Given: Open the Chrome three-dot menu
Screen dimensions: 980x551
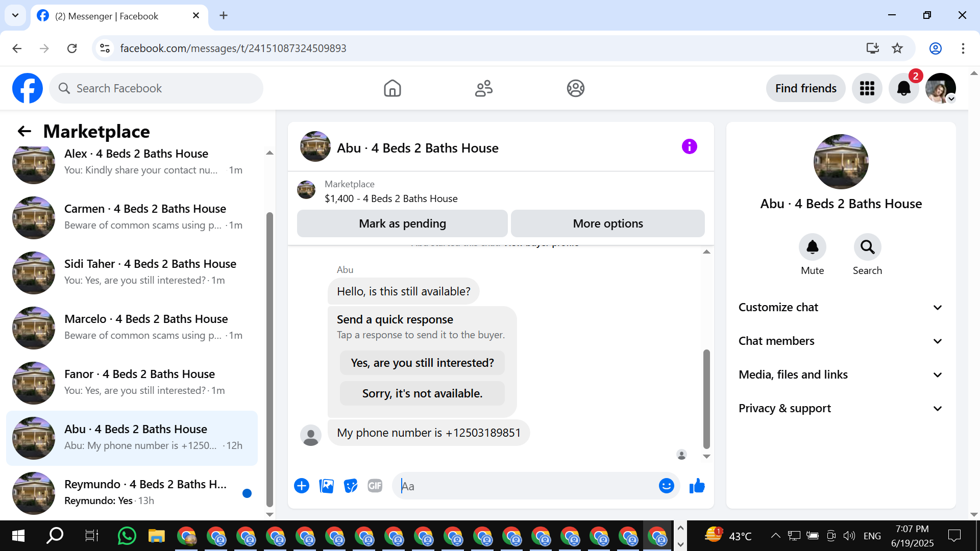Looking at the screenshot, I should tap(963, 48).
